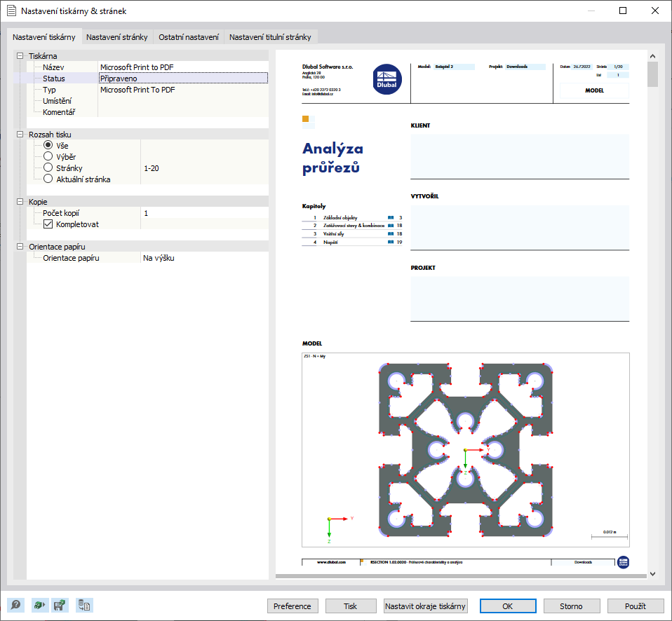Screen dimensions: 672x621
Task: Select the Stránky radio button
Action: (48, 168)
